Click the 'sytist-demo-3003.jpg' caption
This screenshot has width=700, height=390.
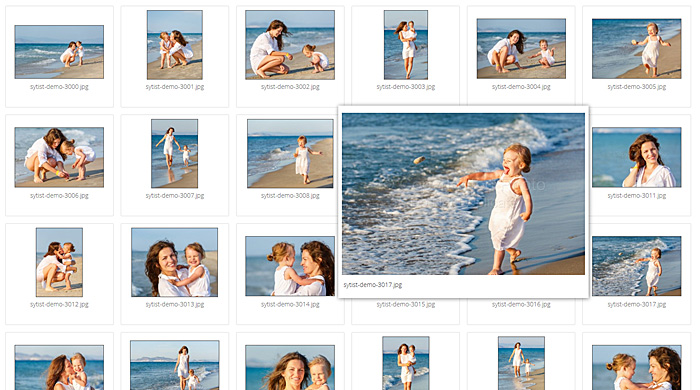point(406,87)
